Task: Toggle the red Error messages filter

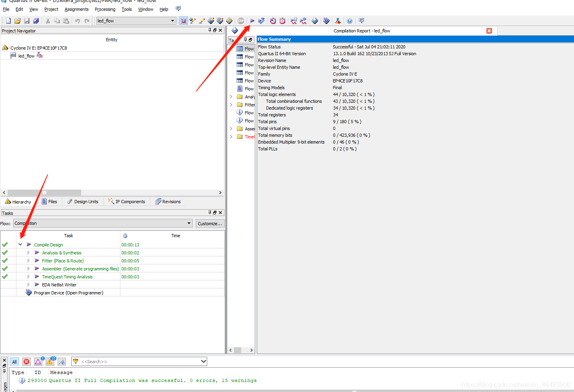Action: [x=26, y=362]
